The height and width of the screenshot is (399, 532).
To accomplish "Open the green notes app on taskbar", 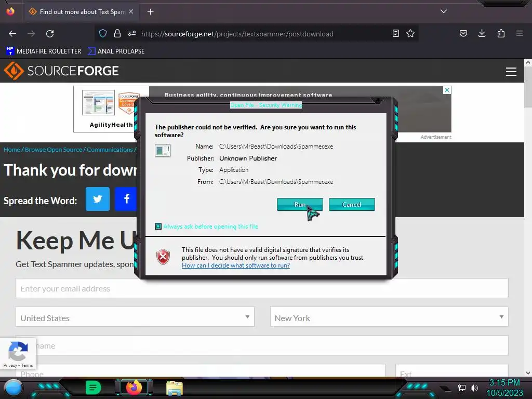I will pos(93,388).
